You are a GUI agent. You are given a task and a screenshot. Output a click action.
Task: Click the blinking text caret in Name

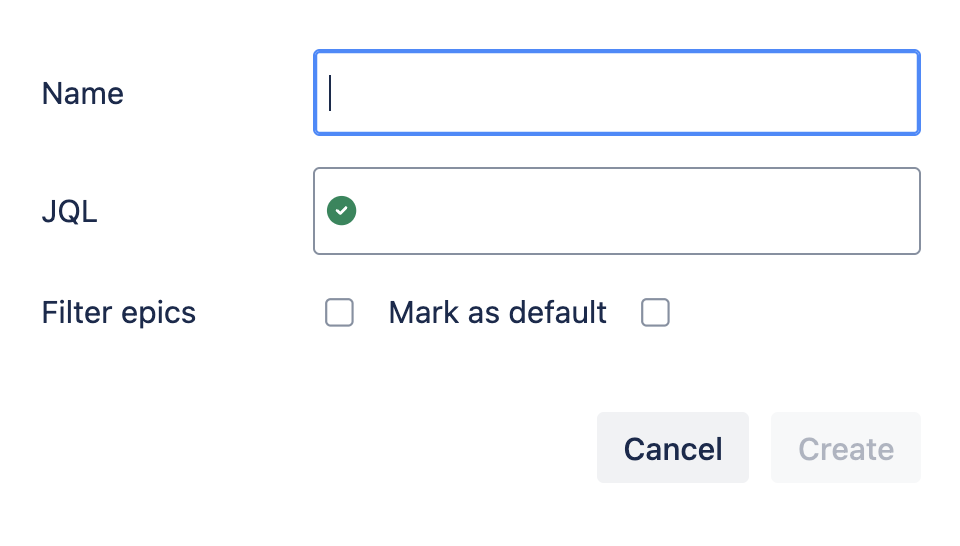pos(331,93)
